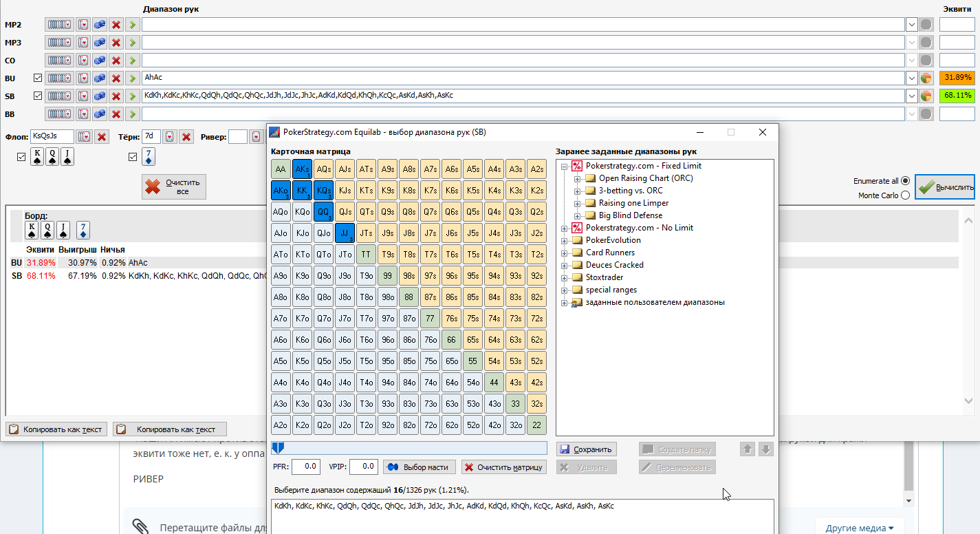Click the green arrow in the BB row
This screenshot has width=980, height=534.
(x=132, y=114)
